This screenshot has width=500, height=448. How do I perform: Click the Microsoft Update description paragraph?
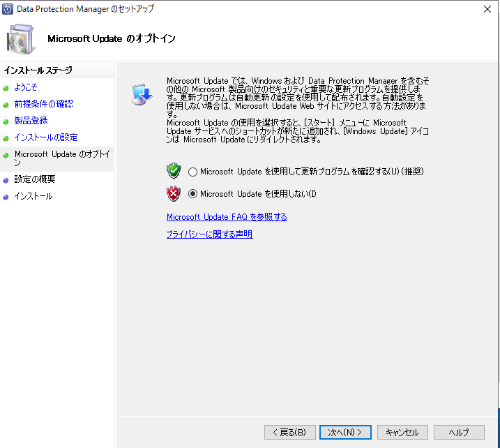point(298,110)
